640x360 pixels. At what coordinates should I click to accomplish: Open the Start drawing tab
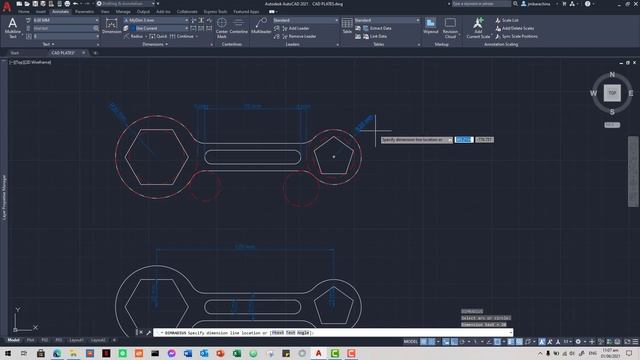click(15, 53)
